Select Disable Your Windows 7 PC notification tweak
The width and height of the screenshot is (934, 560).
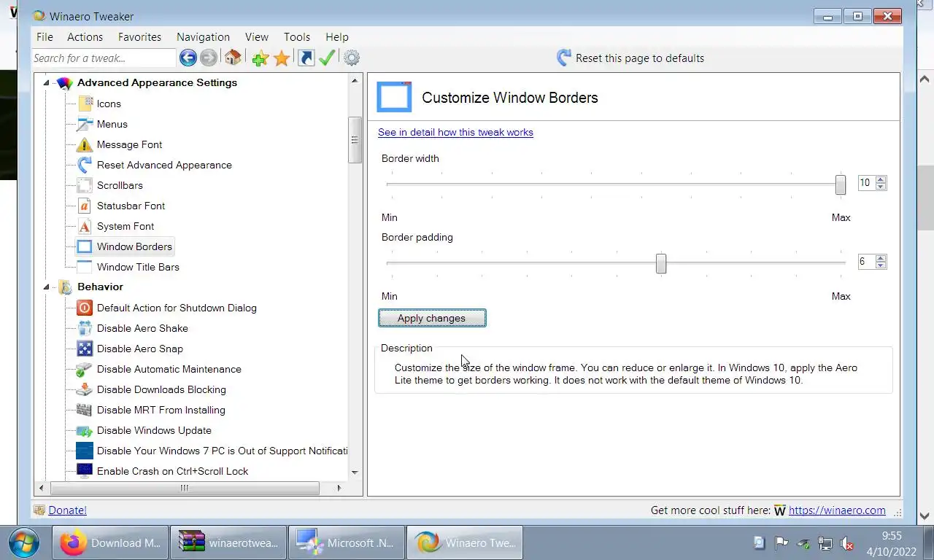coord(222,451)
